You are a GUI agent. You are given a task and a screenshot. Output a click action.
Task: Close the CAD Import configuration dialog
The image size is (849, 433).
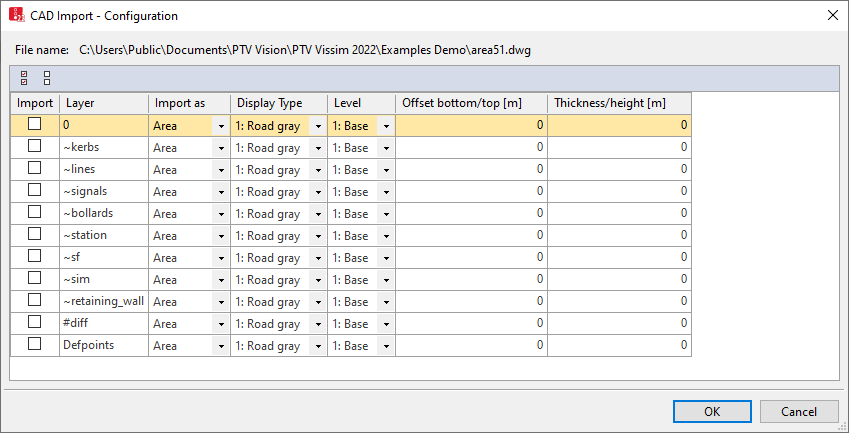pyautogui.click(x=832, y=16)
